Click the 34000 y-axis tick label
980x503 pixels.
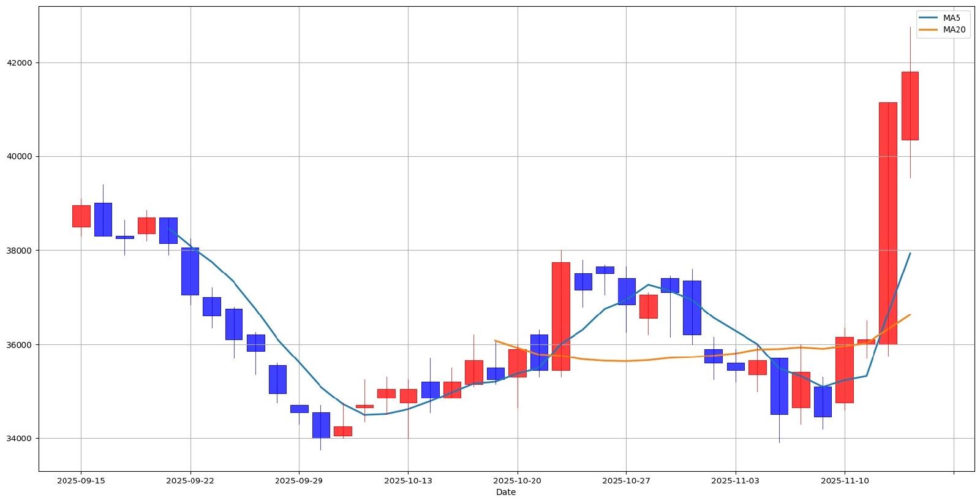(20, 439)
